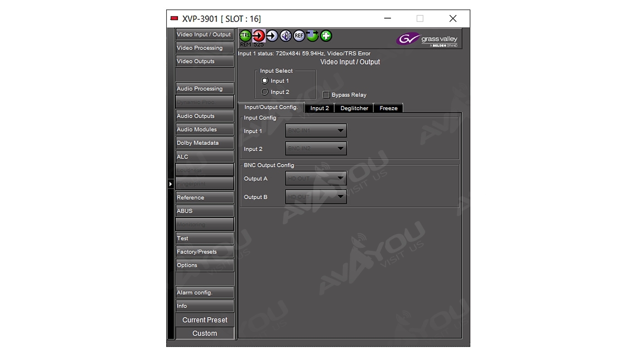Open the Dolby Metadata panel
644x362 pixels.
coord(204,143)
